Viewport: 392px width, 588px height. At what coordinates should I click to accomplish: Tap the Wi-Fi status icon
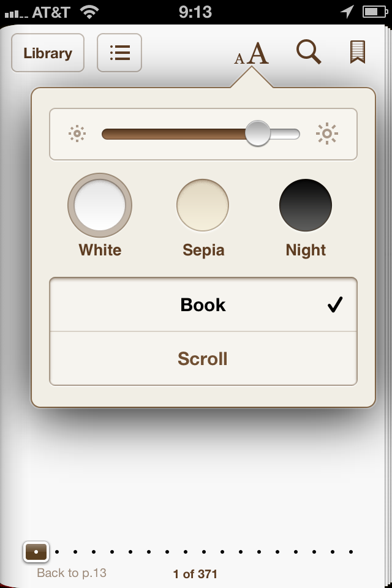click(89, 12)
